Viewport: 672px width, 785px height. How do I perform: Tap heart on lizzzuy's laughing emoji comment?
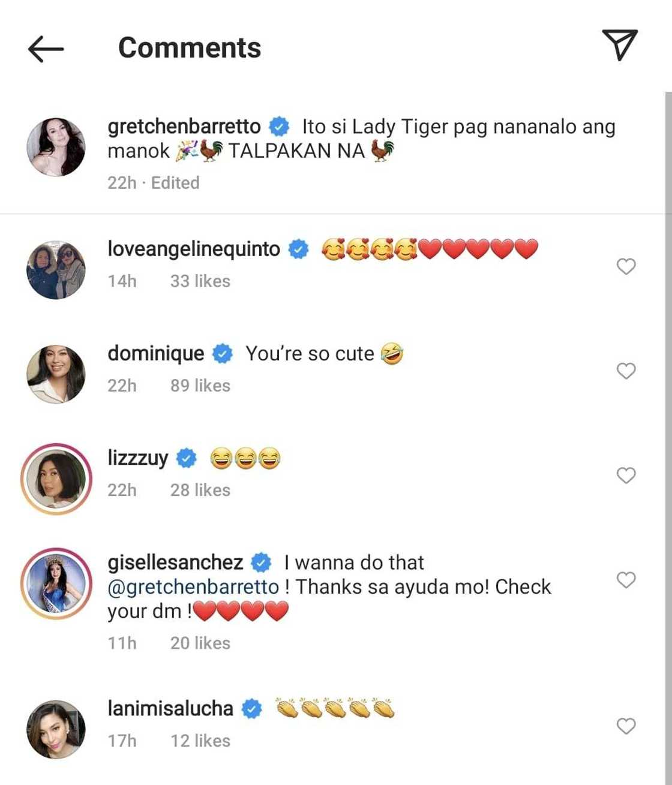point(626,476)
